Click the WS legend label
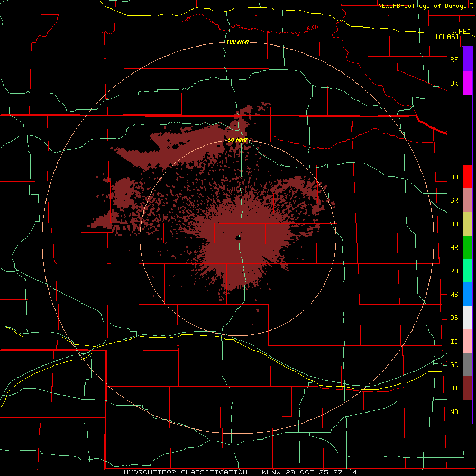The image size is (476, 476). [454, 295]
